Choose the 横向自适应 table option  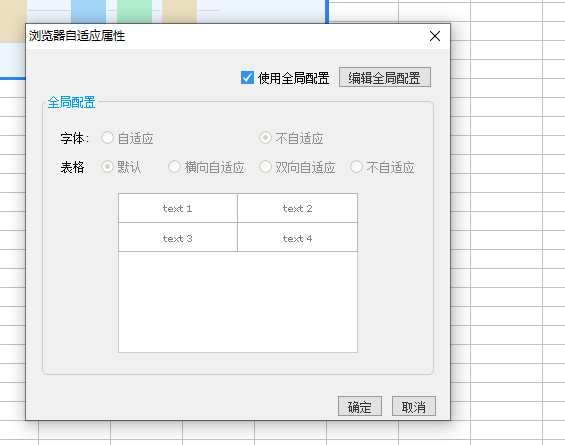coord(174,166)
